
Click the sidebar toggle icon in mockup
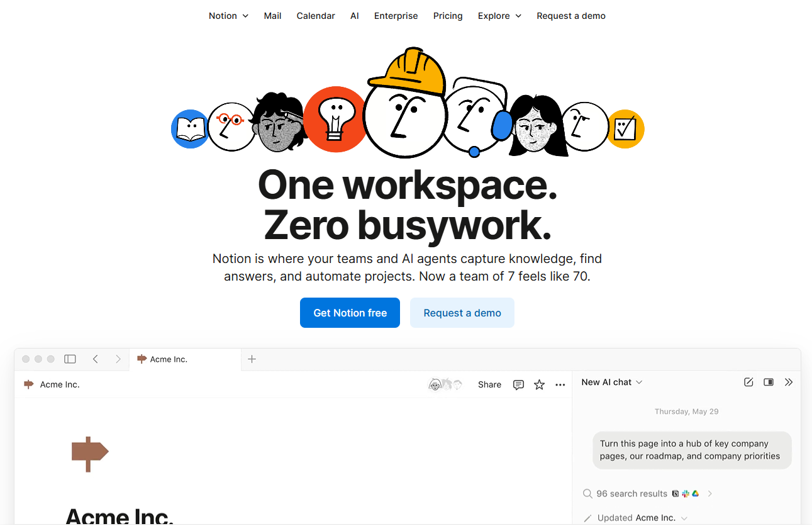[70, 359]
